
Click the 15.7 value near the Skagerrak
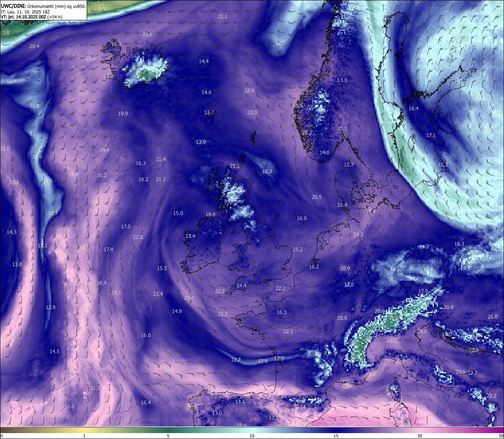click(x=349, y=165)
